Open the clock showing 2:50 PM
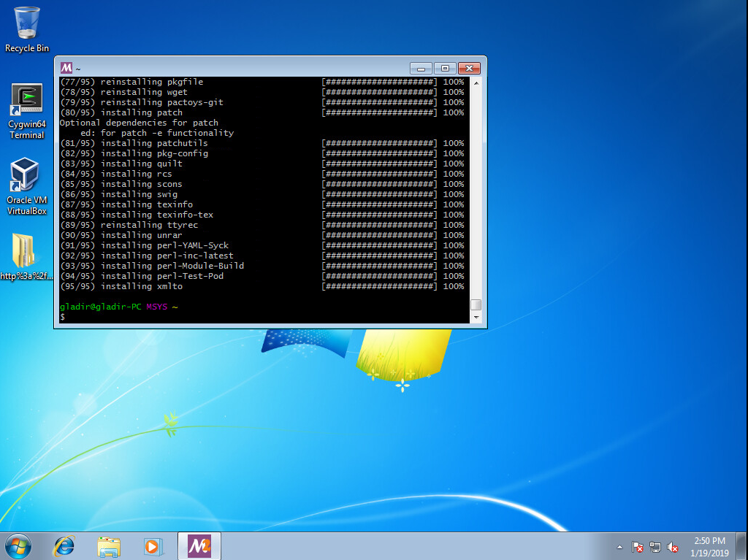Viewport: 748px width, 560px height. coord(709,546)
